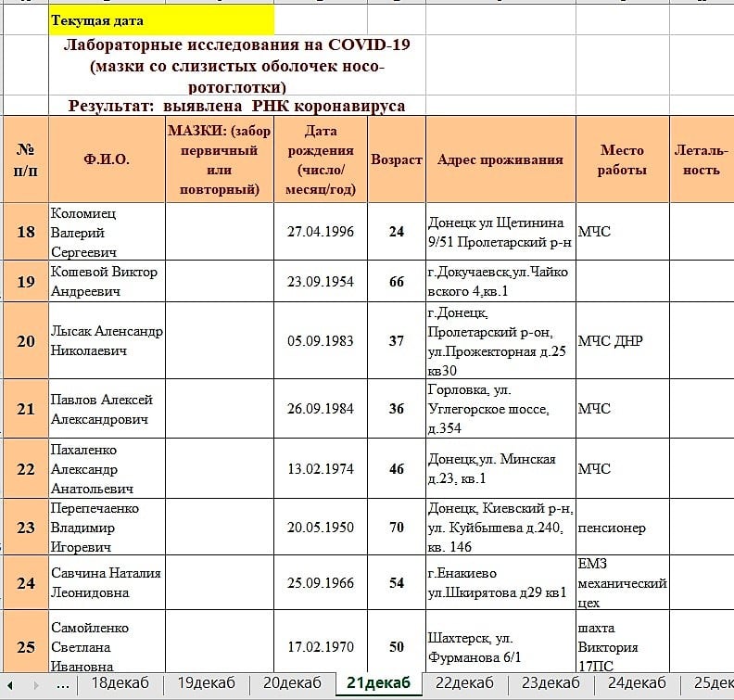Screen dimensions: 734x700
Task: Select the Летальность header cell
Action: pos(701,159)
